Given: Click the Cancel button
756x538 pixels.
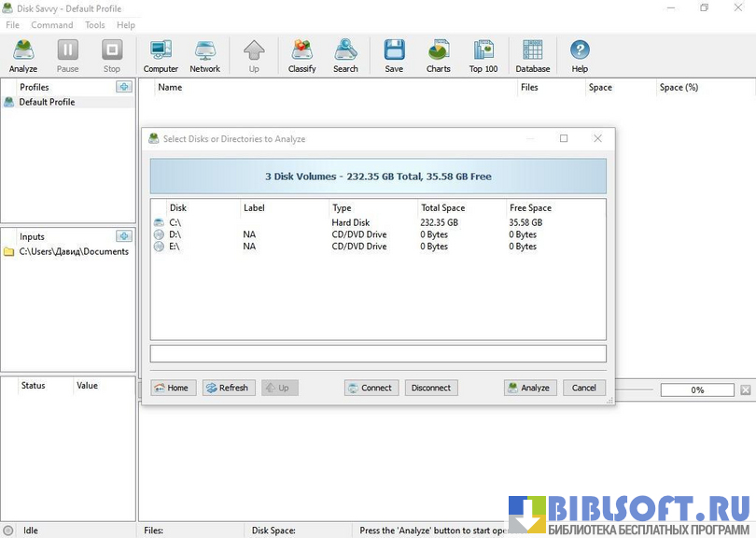Looking at the screenshot, I should pyautogui.click(x=584, y=388).
